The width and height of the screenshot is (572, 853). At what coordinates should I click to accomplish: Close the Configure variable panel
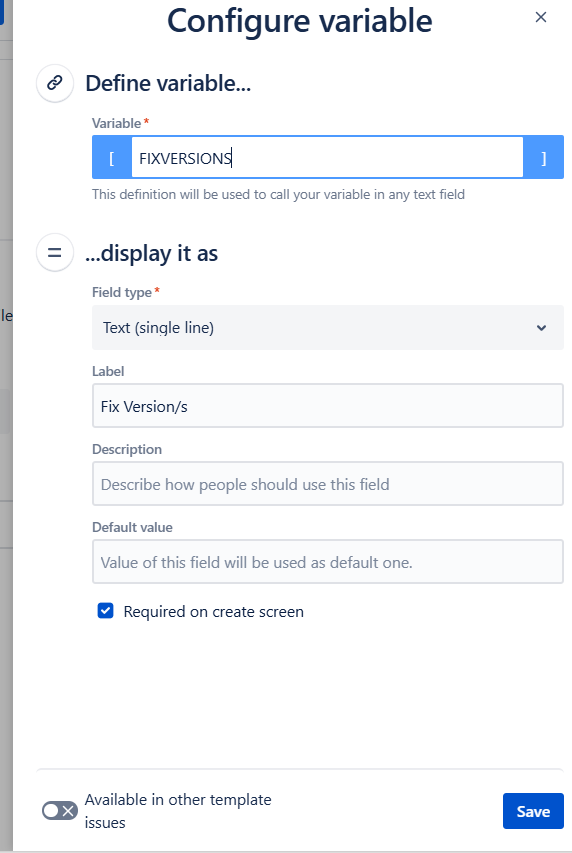click(x=540, y=17)
